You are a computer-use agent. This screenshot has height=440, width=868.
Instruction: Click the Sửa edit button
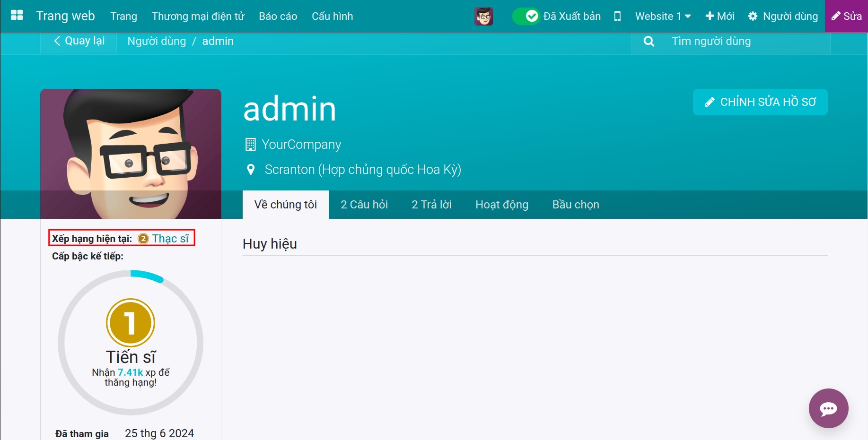pos(847,17)
